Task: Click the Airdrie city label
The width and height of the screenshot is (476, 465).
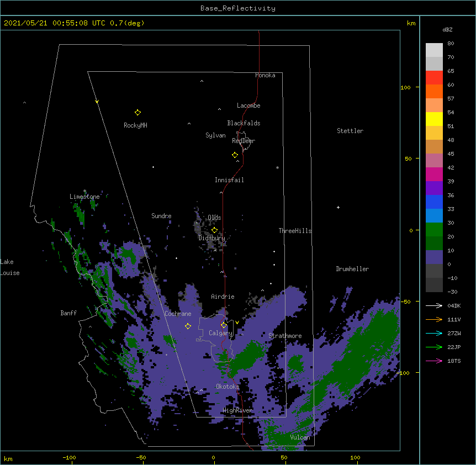Action: pyautogui.click(x=223, y=297)
